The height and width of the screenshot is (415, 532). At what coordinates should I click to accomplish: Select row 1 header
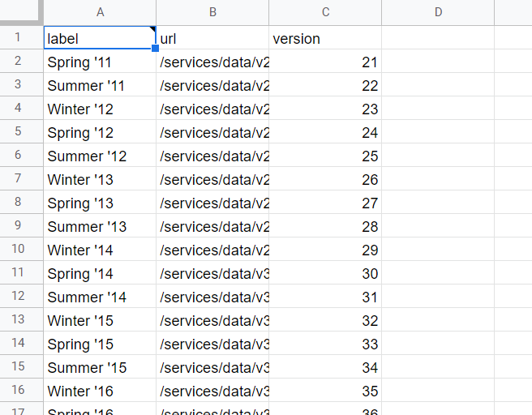coord(21,37)
